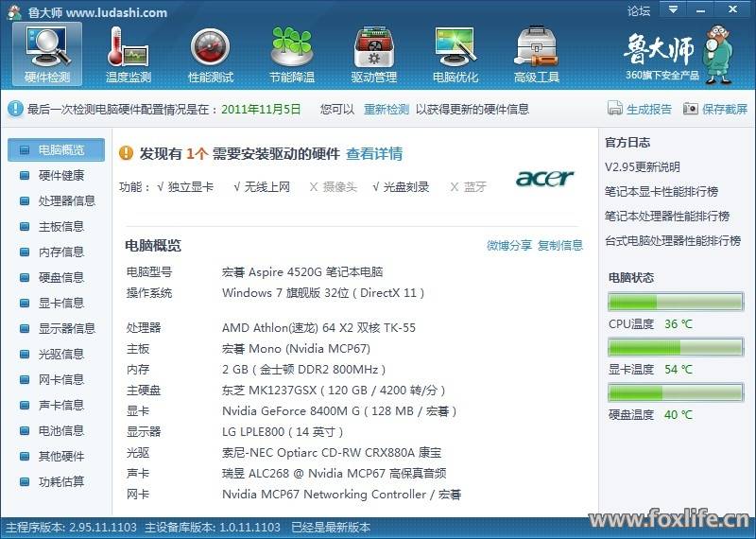Select 处理器信息 in the sidebar
Viewport: 756px width, 539px height.
point(66,200)
